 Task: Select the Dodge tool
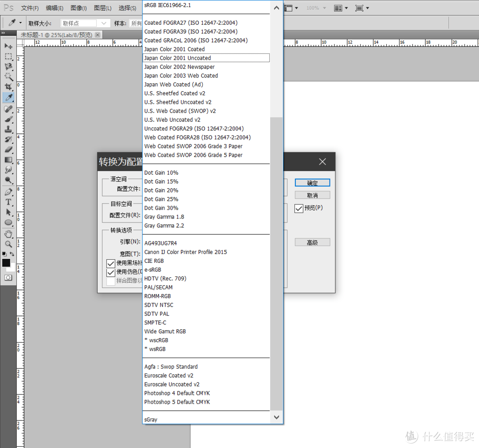(8, 180)
